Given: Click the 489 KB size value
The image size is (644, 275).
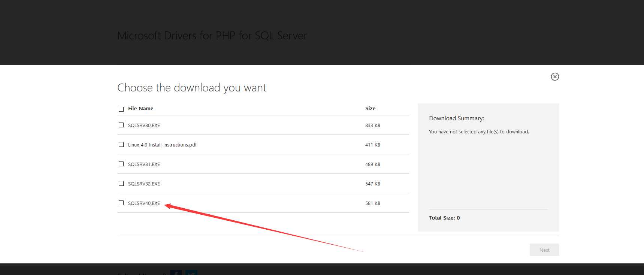Looking at the screenshot, I should [x=372, y=164].
